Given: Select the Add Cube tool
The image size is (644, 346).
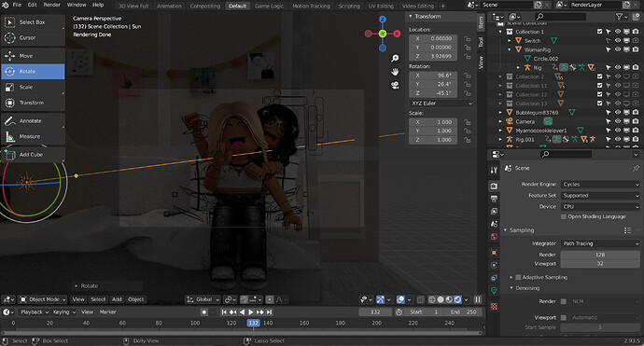Looking at the screenshot, I should (33, 155).
